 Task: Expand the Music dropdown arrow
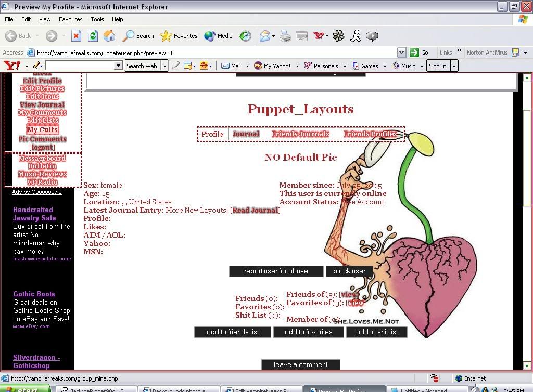click(x=422, y=66)
